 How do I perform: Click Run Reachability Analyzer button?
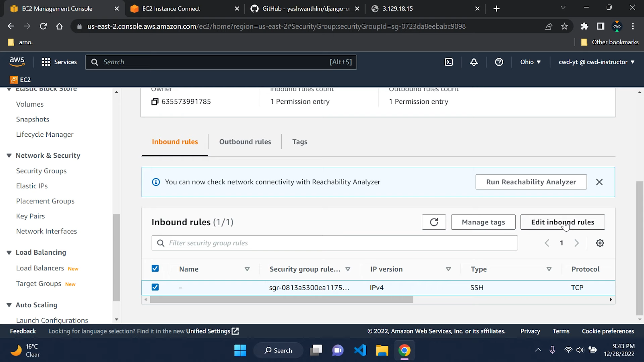(x=531, y=182)
